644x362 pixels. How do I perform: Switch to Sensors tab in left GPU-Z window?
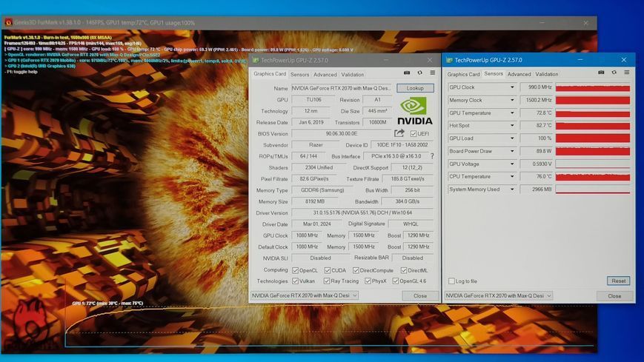(x=299, y=75)
